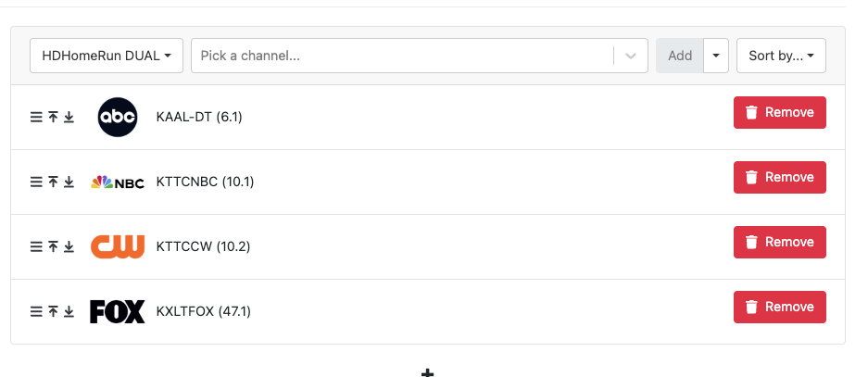Open the Sort by menu

781,56
